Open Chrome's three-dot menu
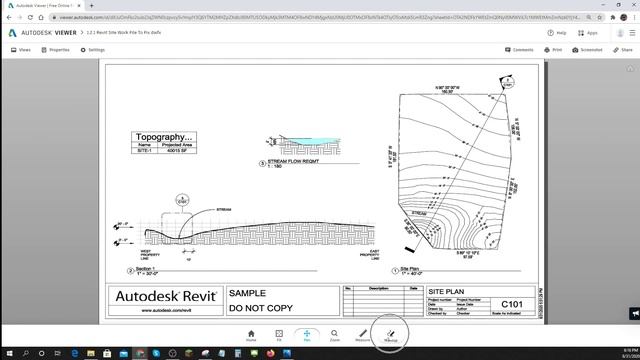Screen dimensions: 640x360 [635, 17]
